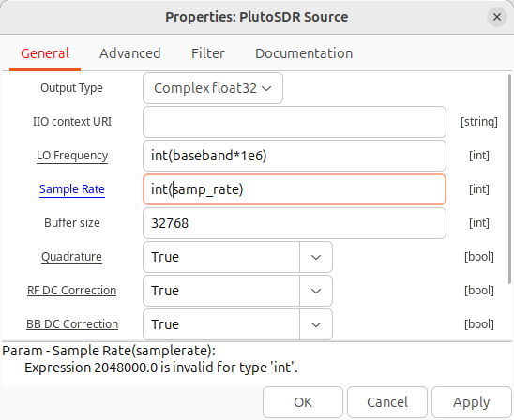Click the RF DC Correction label

coord(72,291)
